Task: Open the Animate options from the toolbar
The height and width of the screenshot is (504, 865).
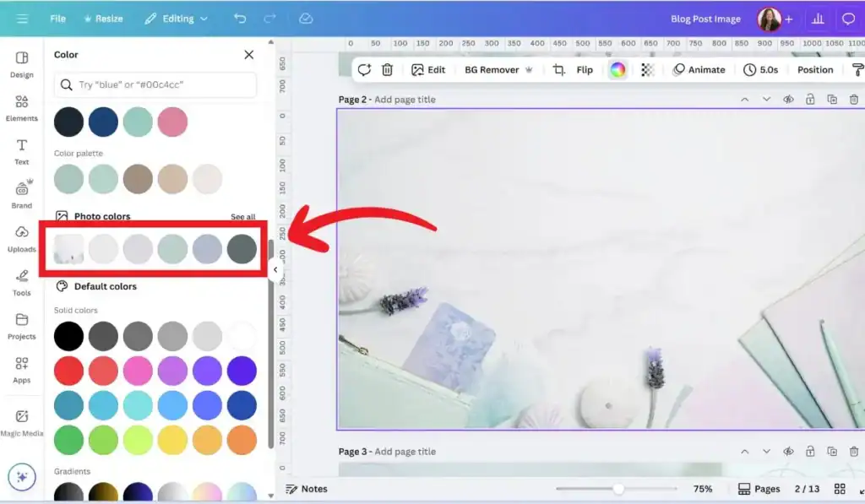Action: (699, 69)
